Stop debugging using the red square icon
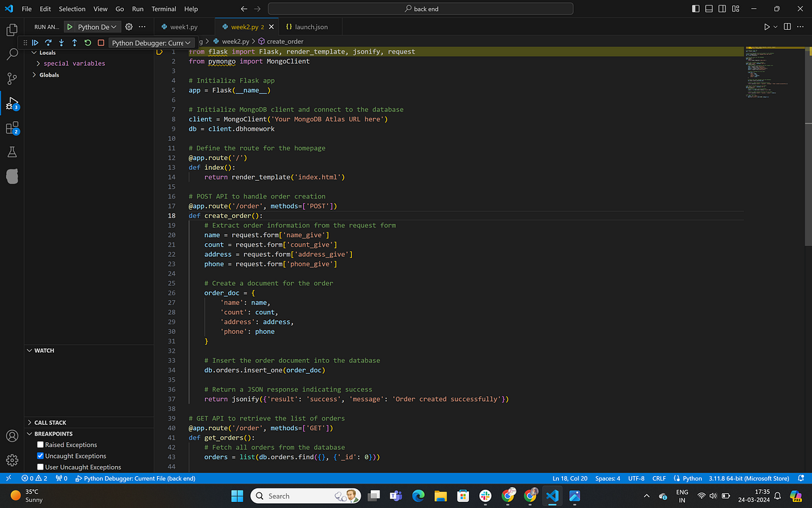 (x=100, y=41)
